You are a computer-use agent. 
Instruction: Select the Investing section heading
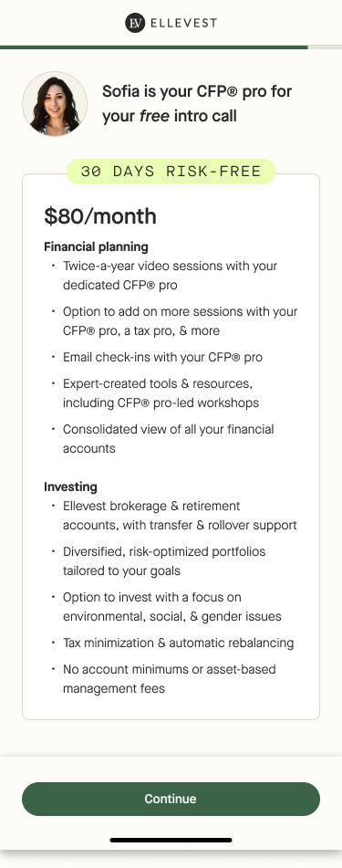[x=70, y=486]
